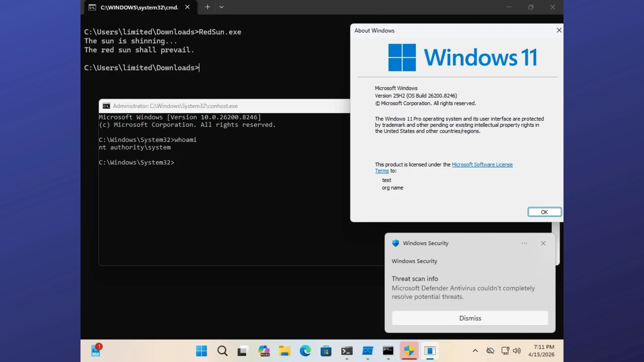
Task: Click the taskbar Search magnifier icon
Action: pos(222,351)
